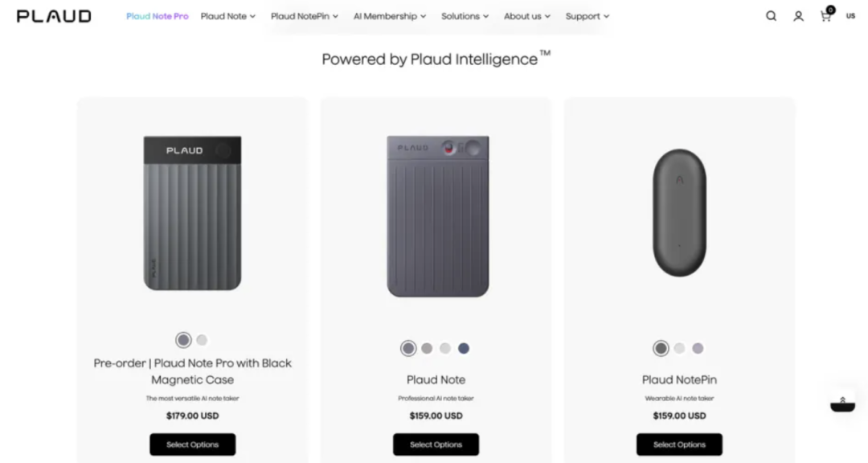Open the search icon in header
The height and width of the screenshot is (463, 868).
(771, 16)
